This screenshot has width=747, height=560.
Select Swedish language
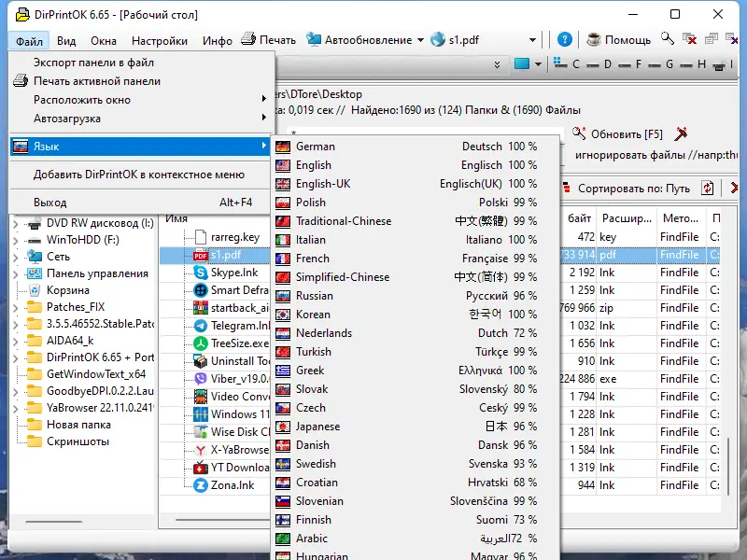coord(415,463)
